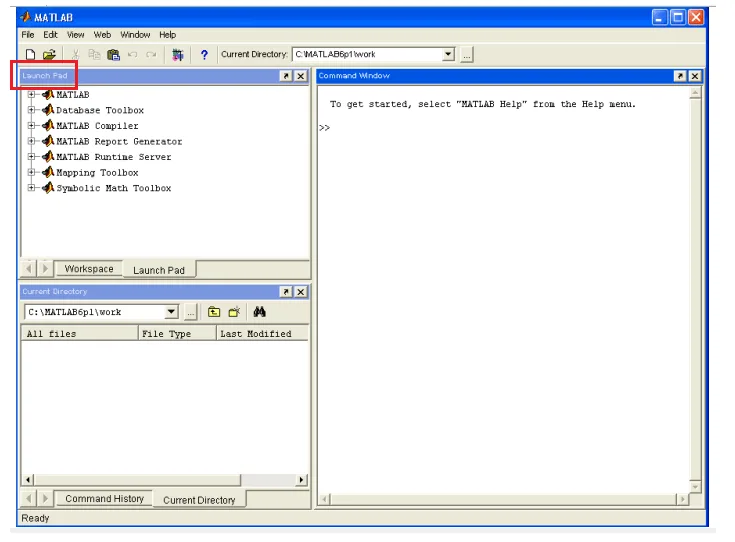735x542 pixels.
Task: Undock the Command Window panel
Action: (680, 76)
